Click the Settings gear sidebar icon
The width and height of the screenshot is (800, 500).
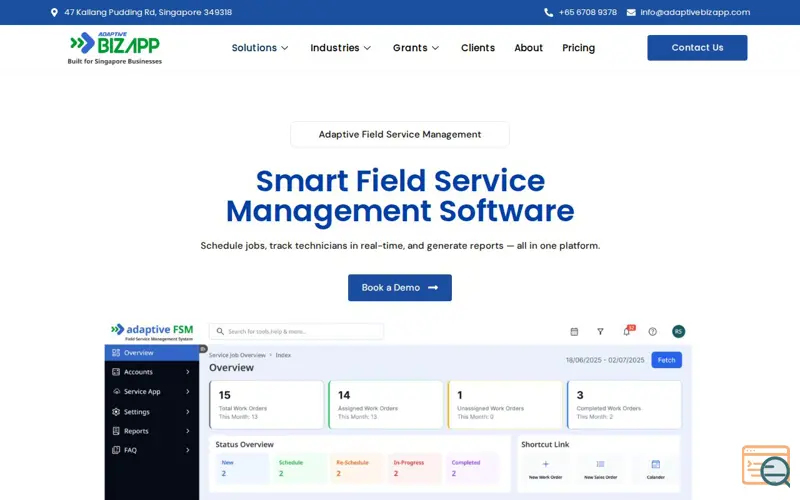coord(116,412)
